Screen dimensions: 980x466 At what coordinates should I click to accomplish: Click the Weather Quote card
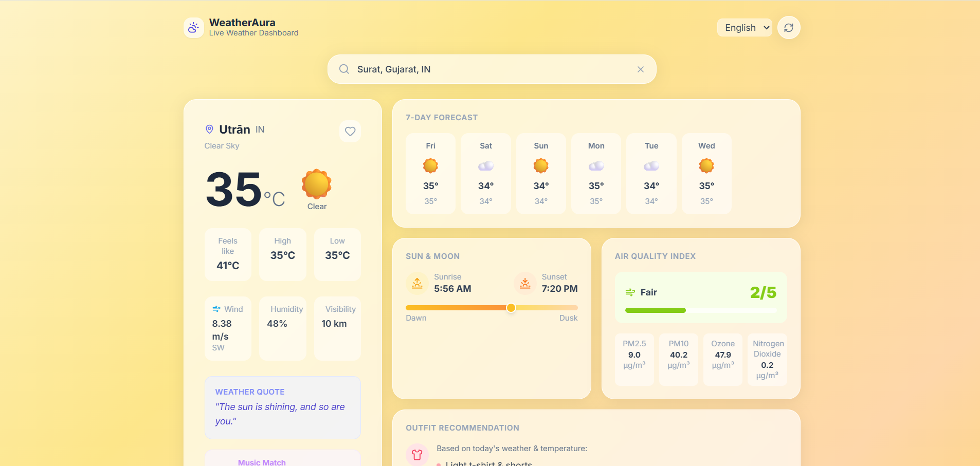[283, 407]
